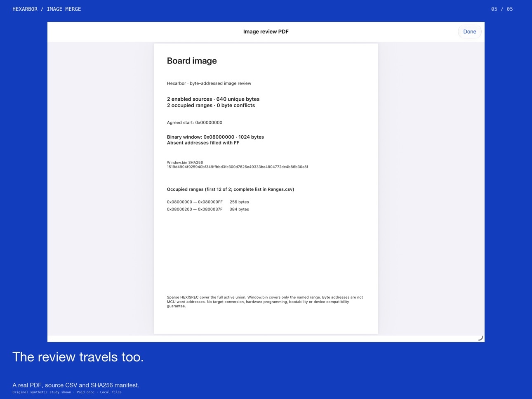Screen dimensions: 532x399
Task: Click 'The review travels too.' headline
Action: pos(78,357)
